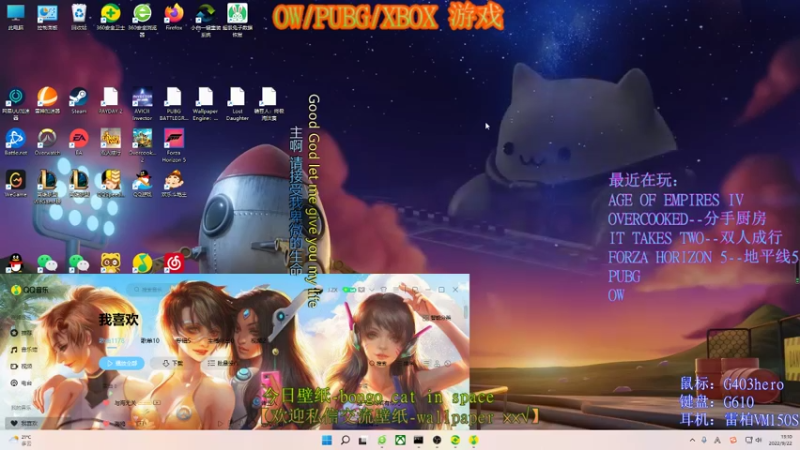The image size is (800, 450).
Task: Open volume control in system tray
Action: [759, 440]
